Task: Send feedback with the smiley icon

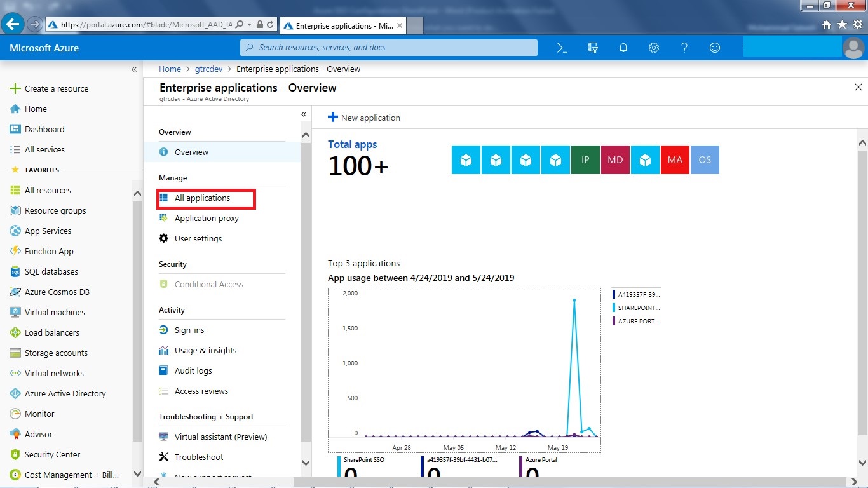Action: tap(714, 48)
